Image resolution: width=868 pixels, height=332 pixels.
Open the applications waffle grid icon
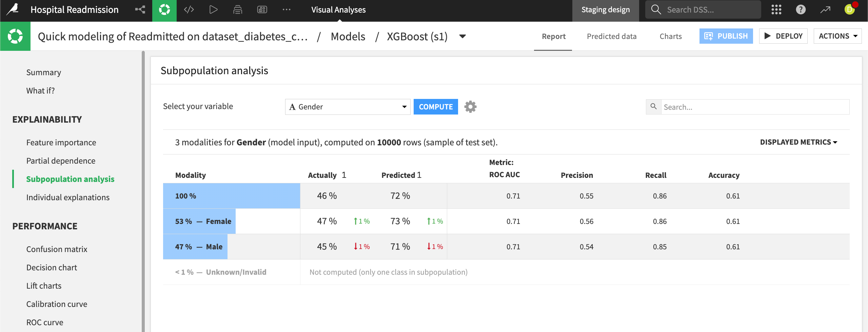(x=776, y=9)
